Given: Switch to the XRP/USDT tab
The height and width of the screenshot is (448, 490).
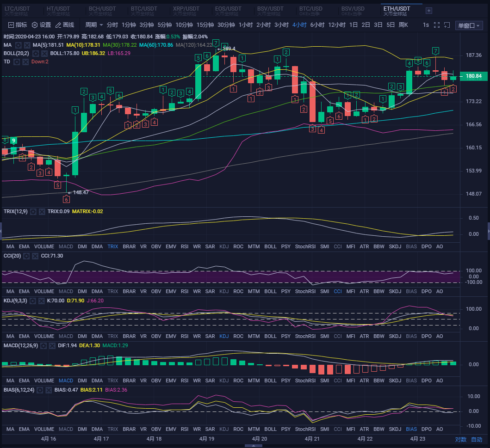Looking at the screenshot, I should pyautogui.click(x=185, y=11).
